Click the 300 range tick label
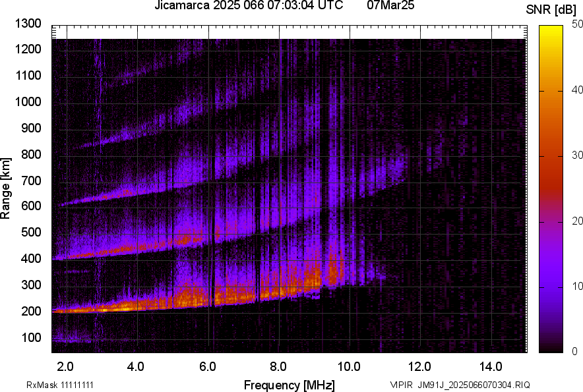 coord(31,285)
